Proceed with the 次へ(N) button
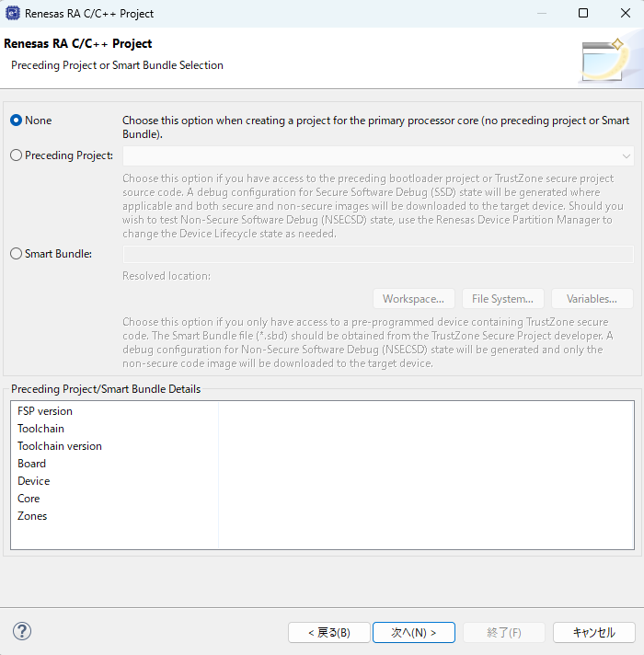 [x=413, y=632]
